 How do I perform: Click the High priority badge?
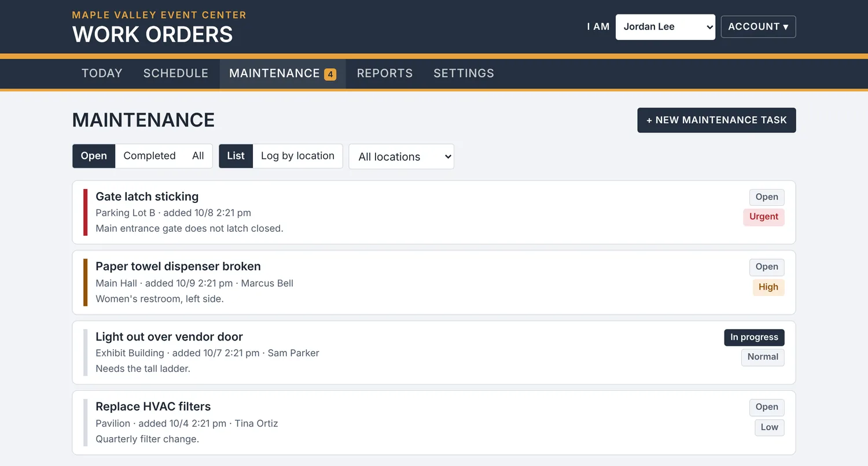[768, 287]
